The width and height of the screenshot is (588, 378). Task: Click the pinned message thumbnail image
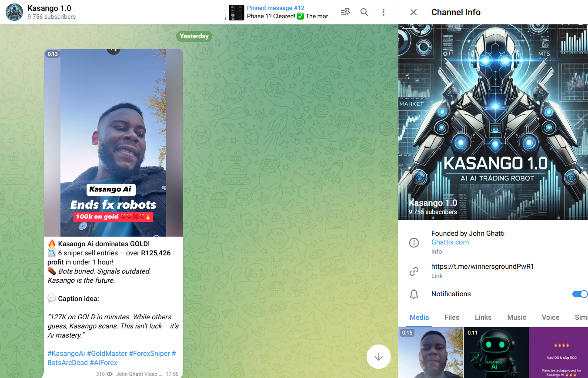[x=237, y=12]
